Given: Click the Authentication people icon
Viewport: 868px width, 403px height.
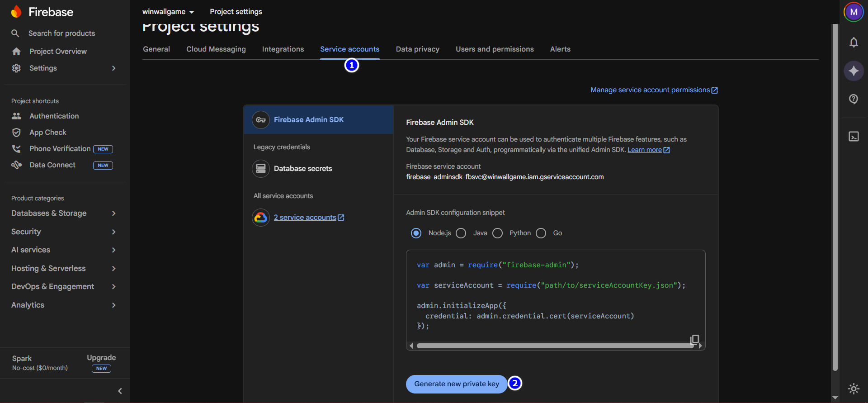Looking at the screenshot, I should (17, 116).
